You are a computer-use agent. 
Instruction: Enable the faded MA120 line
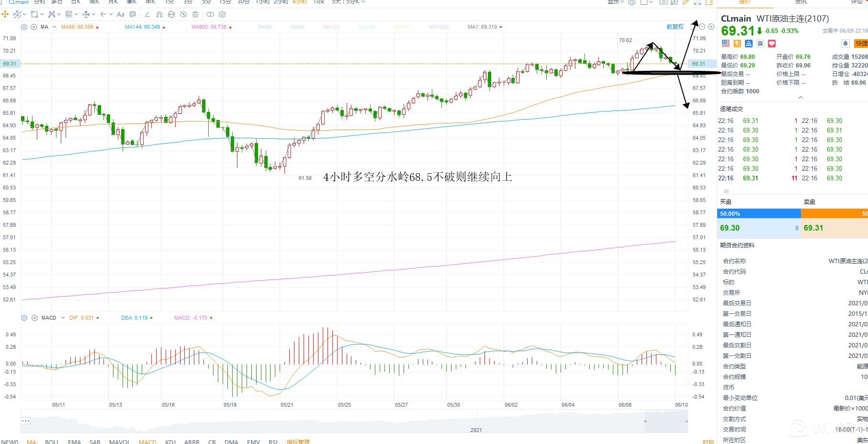point(332,27)
